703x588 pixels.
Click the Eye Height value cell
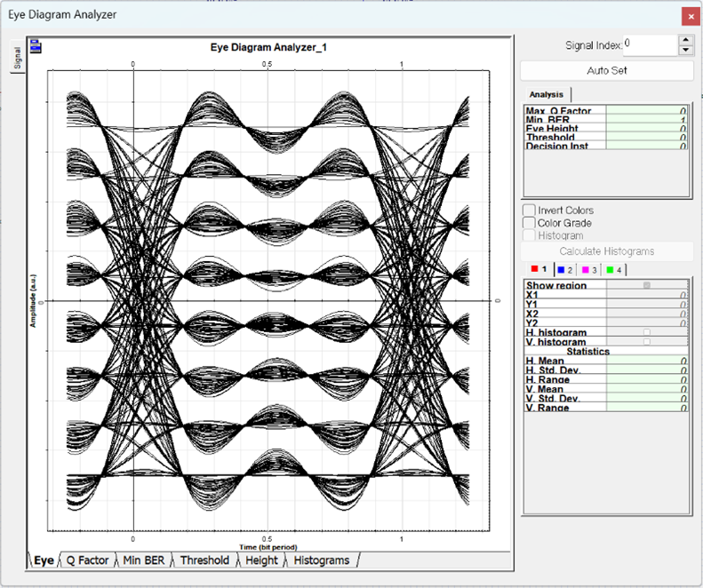click(647, 128)
